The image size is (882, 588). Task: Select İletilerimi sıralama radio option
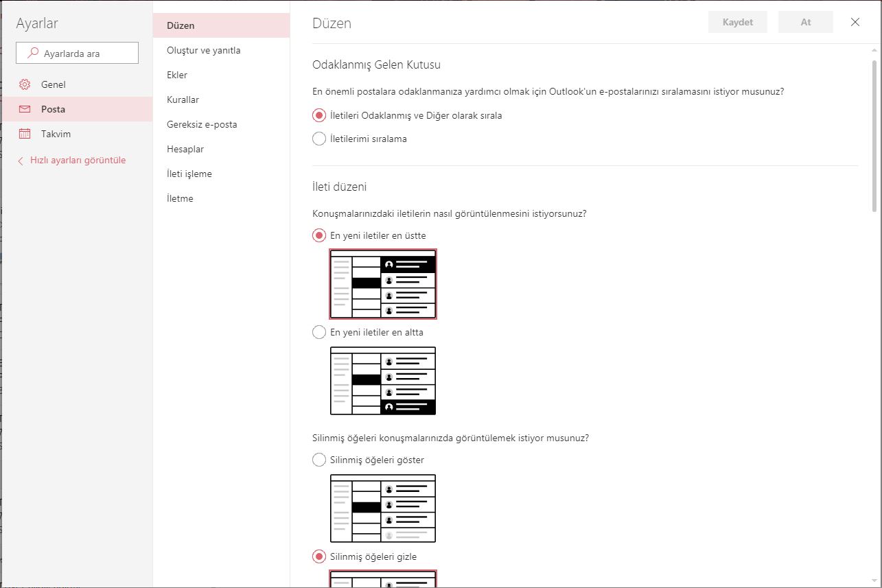(x=318, y=139)
